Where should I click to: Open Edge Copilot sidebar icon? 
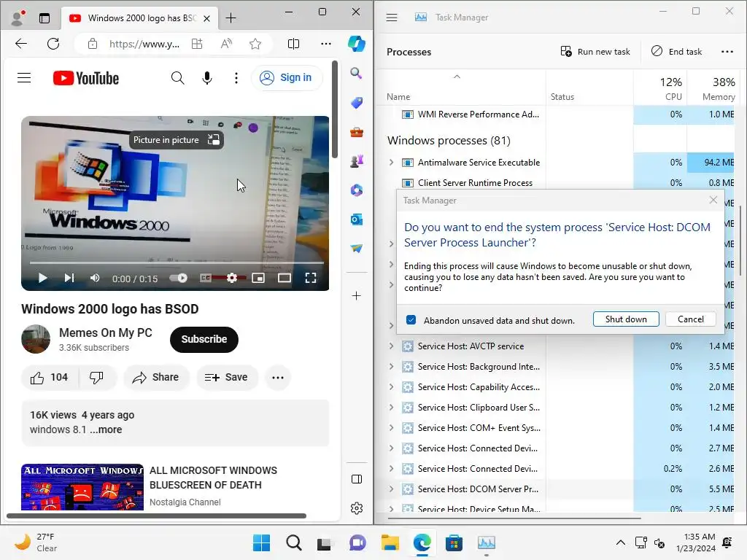tap(356, 44)
